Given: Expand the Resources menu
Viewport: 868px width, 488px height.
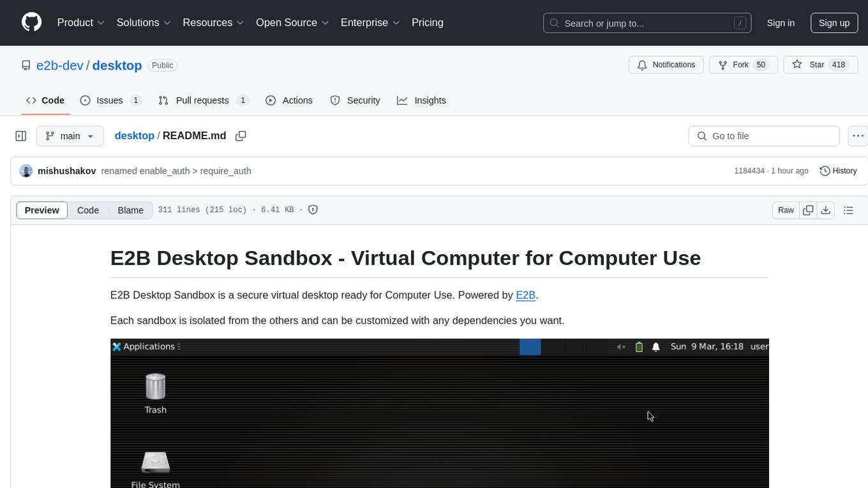Looking at the screenshot, I should point(213,22).
